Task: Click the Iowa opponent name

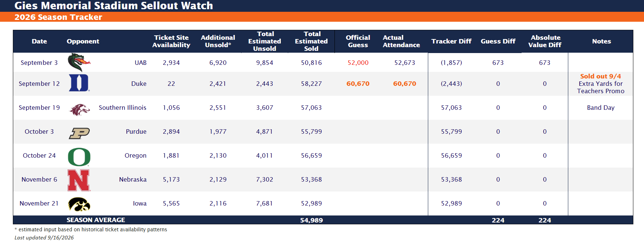Action: point(140,203)
